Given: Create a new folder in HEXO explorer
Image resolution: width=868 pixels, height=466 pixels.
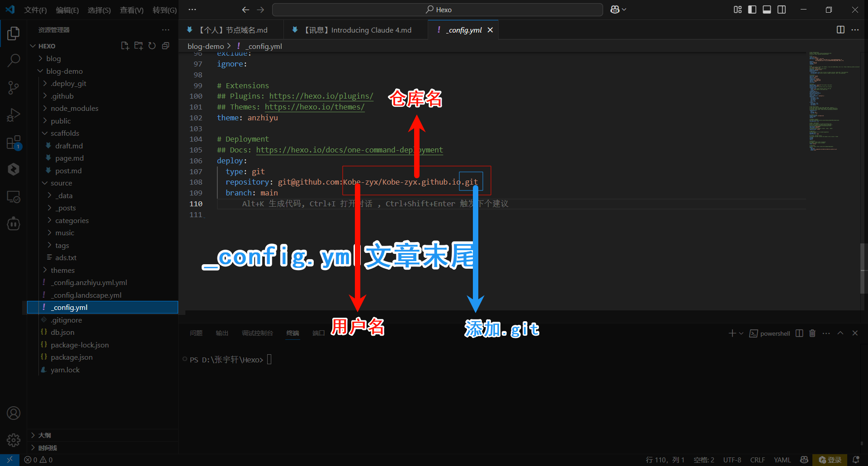Looking at the screenshot, I should click(x=139, y=46).
